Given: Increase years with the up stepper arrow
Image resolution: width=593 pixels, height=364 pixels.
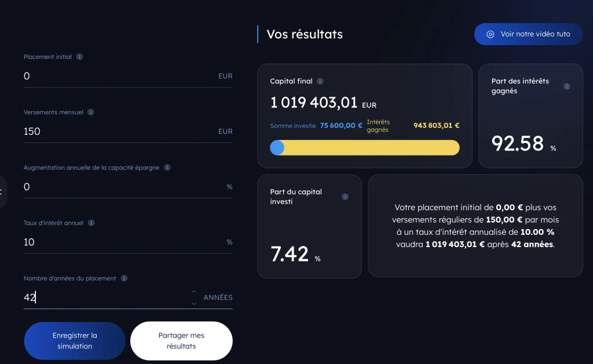Looking at the screenshot, I should (x=193, y=292).
